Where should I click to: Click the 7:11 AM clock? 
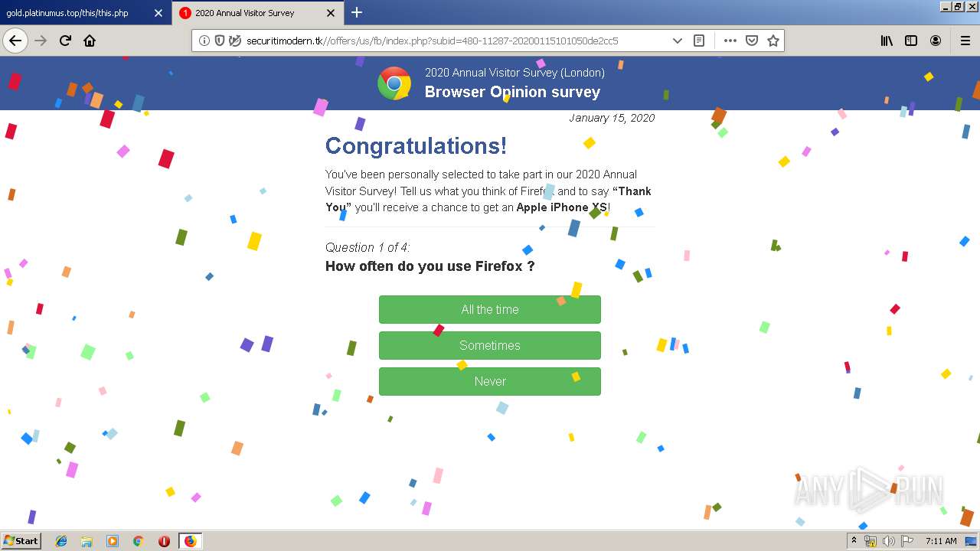click(x=941, y=541)
